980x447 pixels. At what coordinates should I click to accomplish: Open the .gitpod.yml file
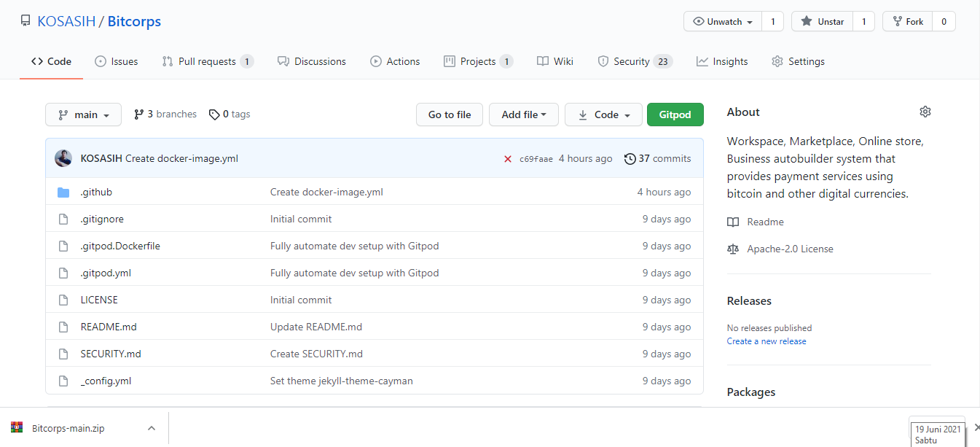point(106,273)
